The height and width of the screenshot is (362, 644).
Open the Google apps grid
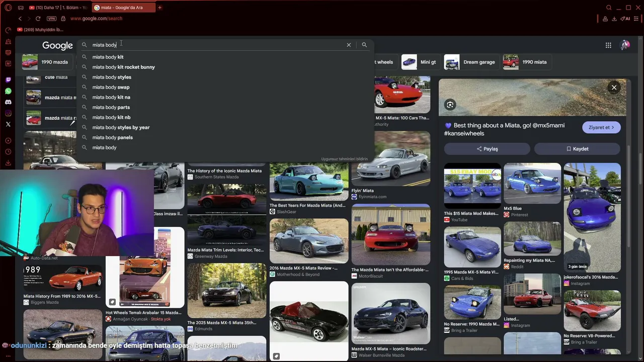608,45
